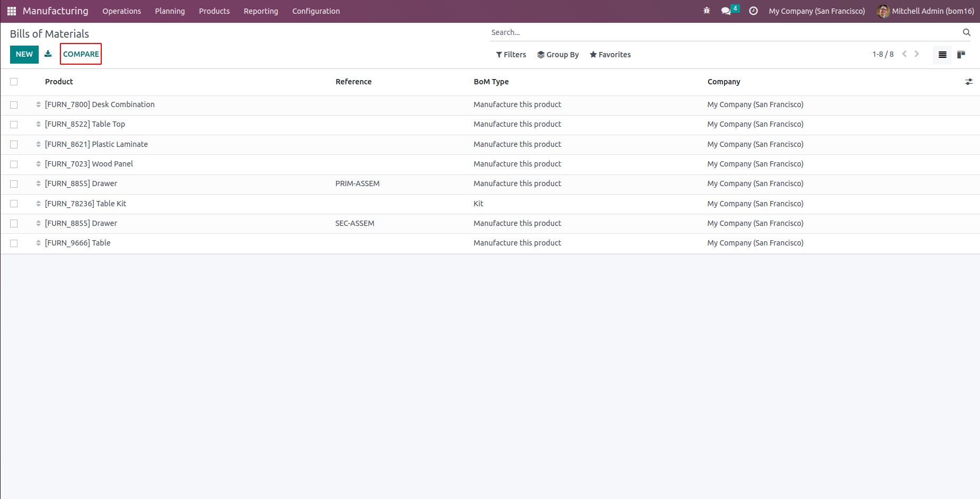Grab the handle for Desk Combination row
The image size is (980, 499).
pyautogui.click(x=38, y=104)
